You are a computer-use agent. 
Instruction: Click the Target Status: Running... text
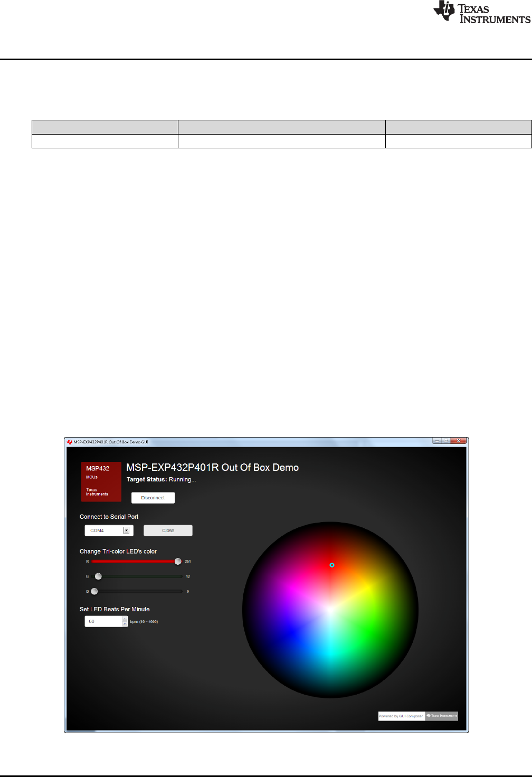point(161,479)
